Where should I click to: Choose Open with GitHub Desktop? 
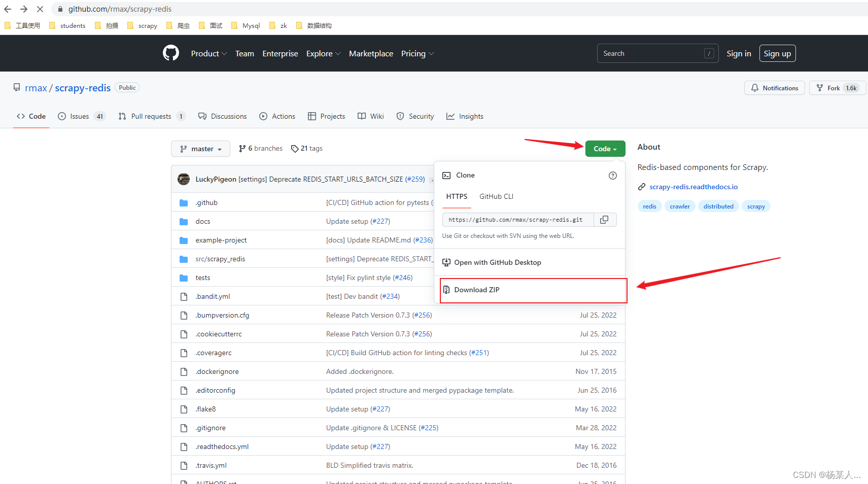pos(530,262)
